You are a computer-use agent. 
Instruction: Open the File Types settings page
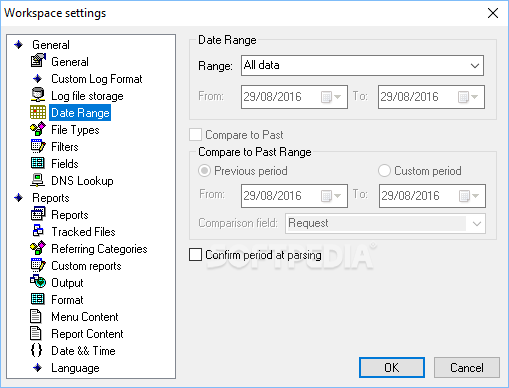coord(75,130)
